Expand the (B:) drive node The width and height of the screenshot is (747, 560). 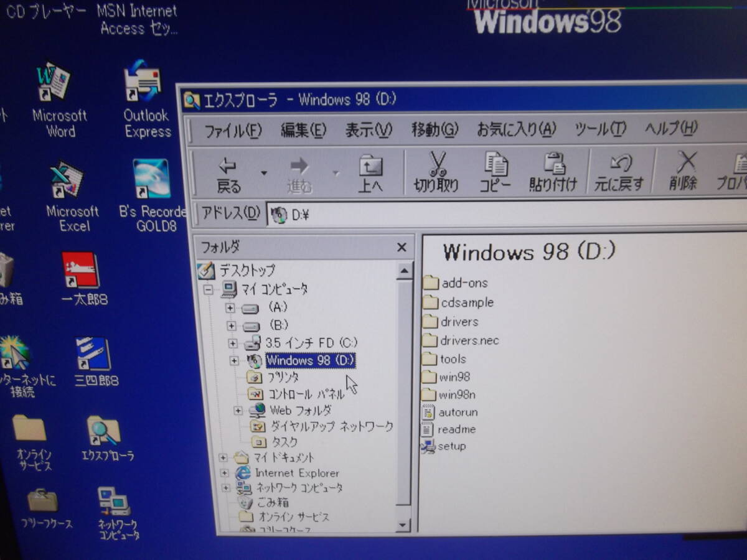click(231, 325)
